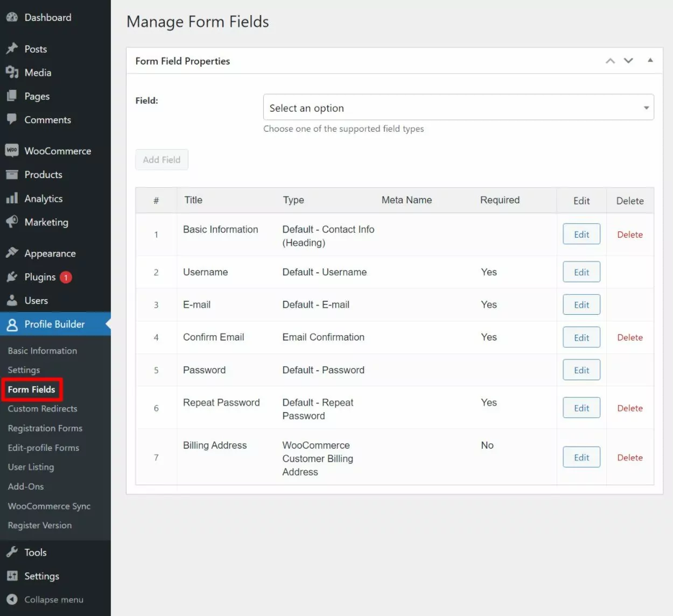Click the WooCommerce logo icon

(x=12, y=151)
